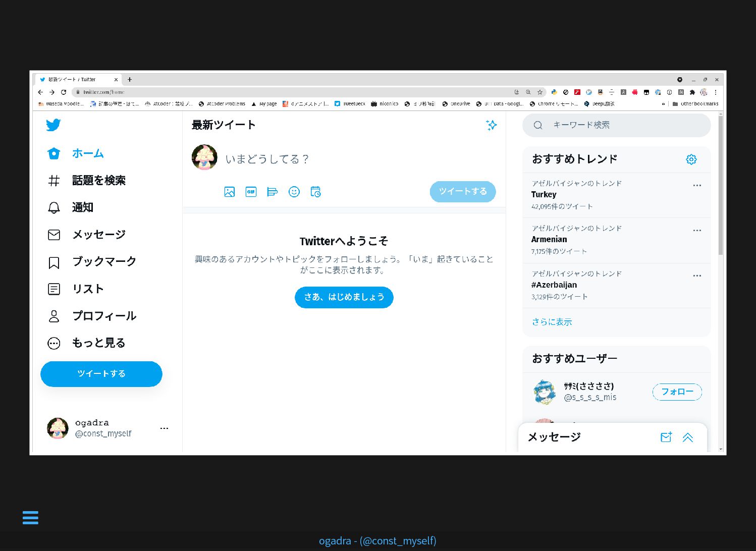756x551 pixels.
Task: Expand the メッセージ drawer chevron
Action: [x=688, y=437]
